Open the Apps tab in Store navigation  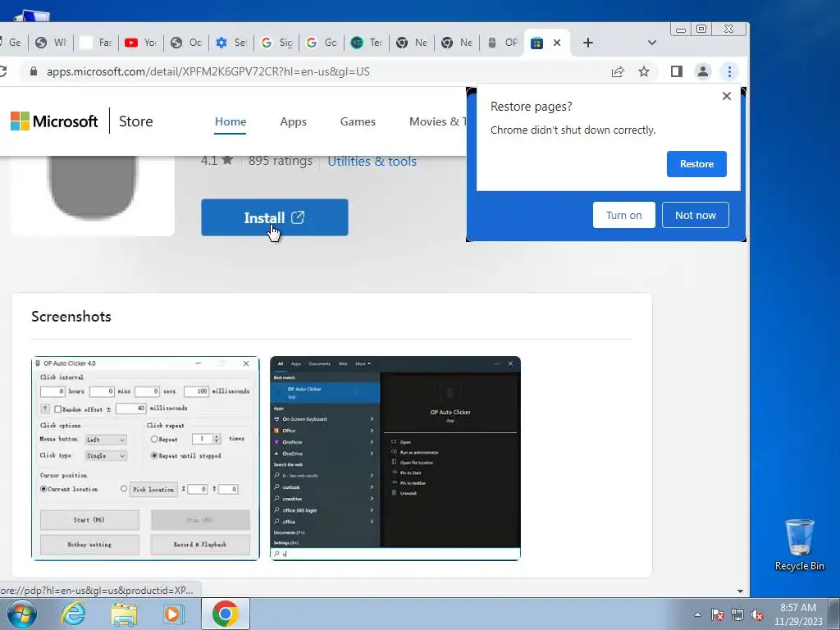293,121
